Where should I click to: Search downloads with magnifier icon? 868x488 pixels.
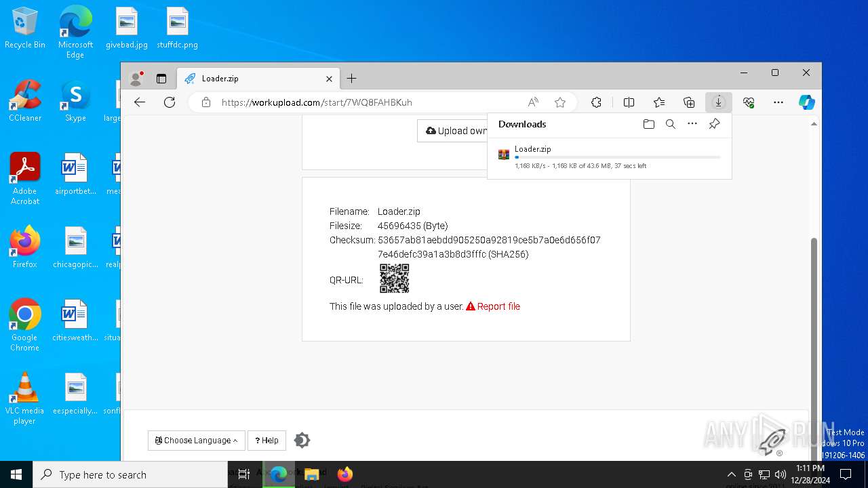click(x=671, y=124)
